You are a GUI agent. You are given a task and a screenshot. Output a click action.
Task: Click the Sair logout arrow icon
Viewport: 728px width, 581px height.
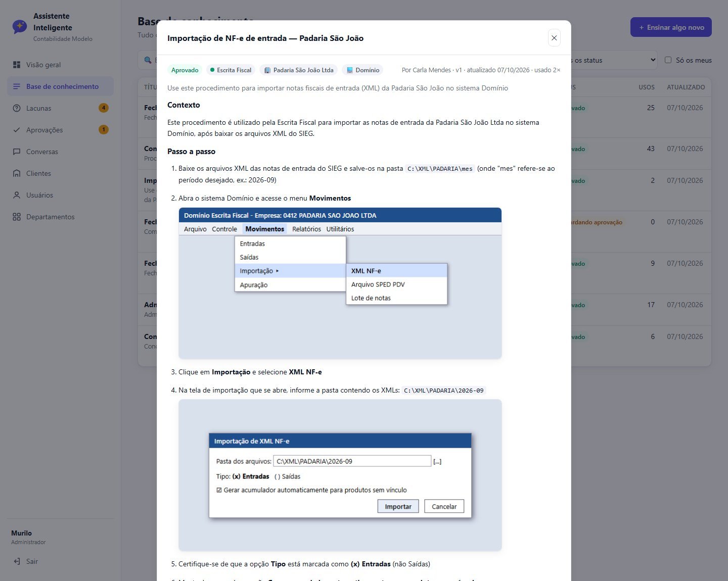pos(17,561)
